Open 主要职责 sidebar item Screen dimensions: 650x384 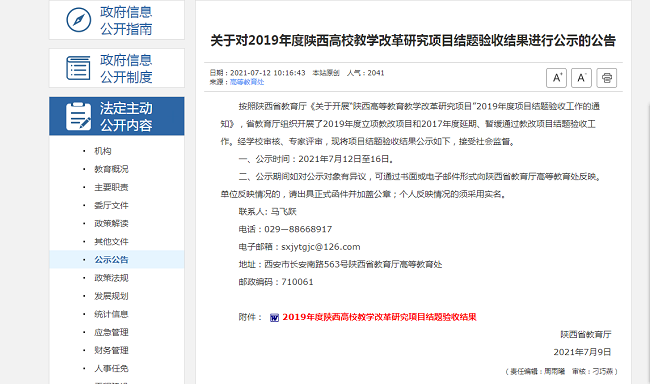(x=111, y=187)
